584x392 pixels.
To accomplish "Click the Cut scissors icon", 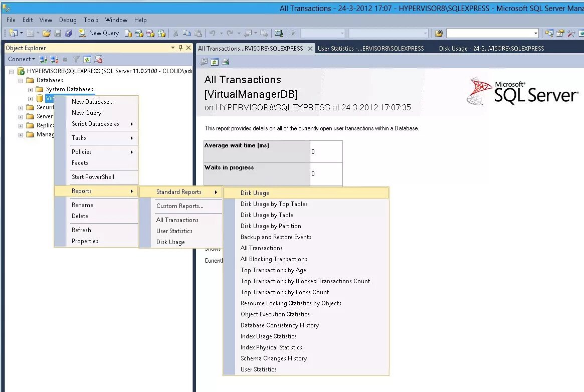I will pyautogui.click(x=175, y=33).
